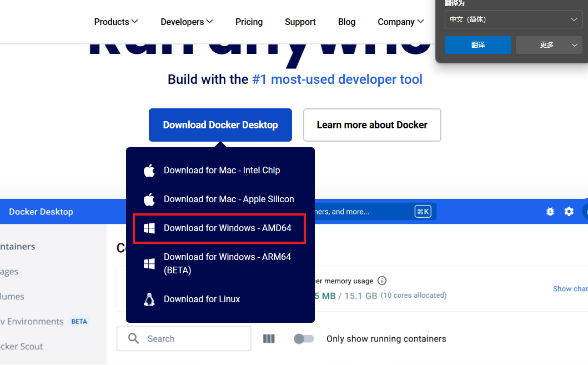
Task: Open Volumes in the sidebar
Action: 12,296
